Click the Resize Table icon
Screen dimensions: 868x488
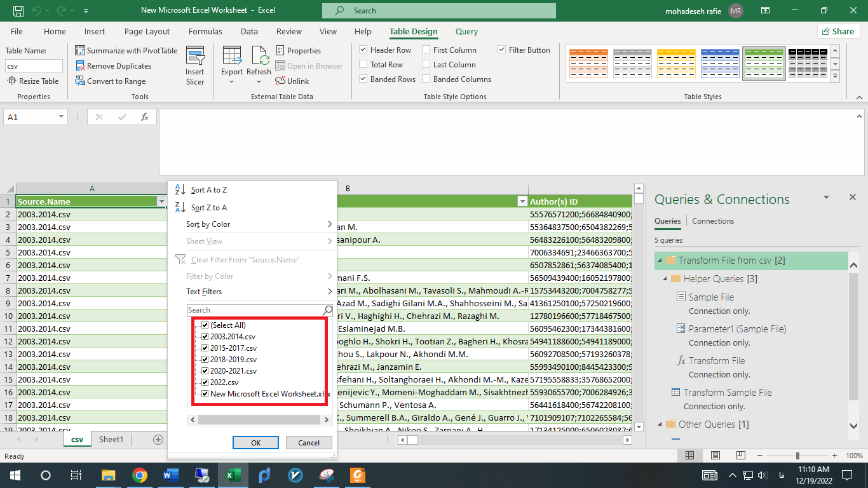click(11, 81)
